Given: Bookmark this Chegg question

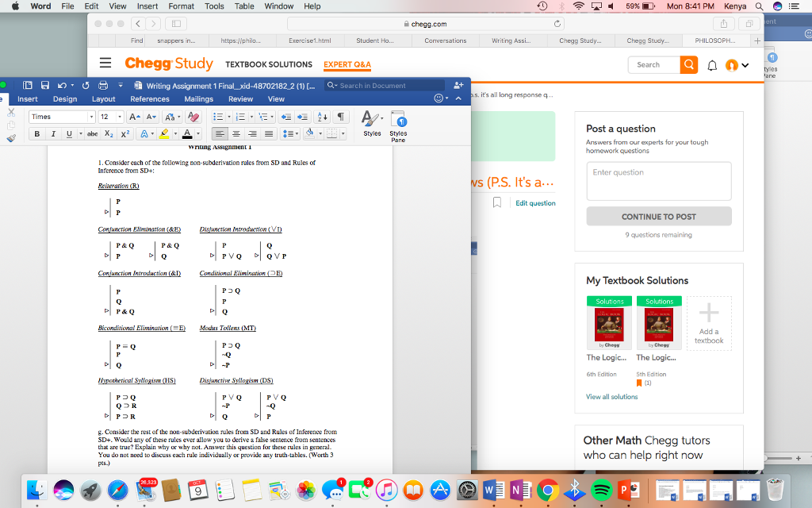Looking at the screenshot, I should [497, 202].
